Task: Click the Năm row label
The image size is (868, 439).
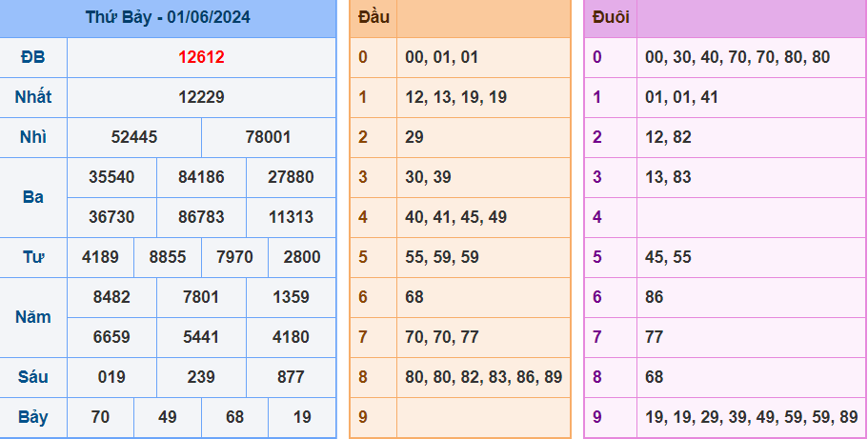Action: (x=33, y=317)
